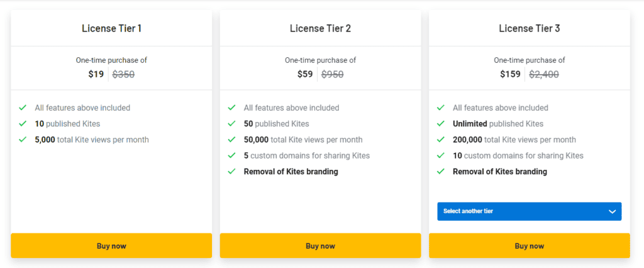This screenshot has height=268, width=644.
Task: Click the $159 price in Tier 3
Action: pos(511,74)
